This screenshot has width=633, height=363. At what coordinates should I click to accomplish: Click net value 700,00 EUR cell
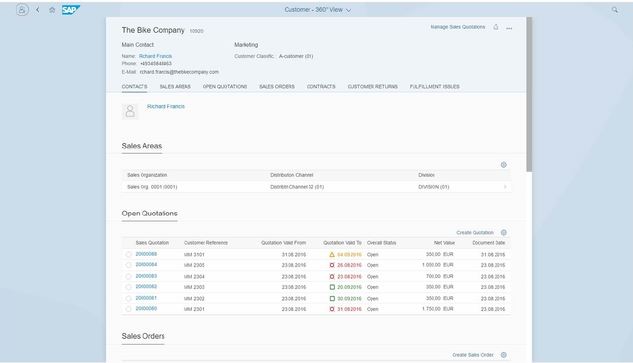tap(440, 277)
